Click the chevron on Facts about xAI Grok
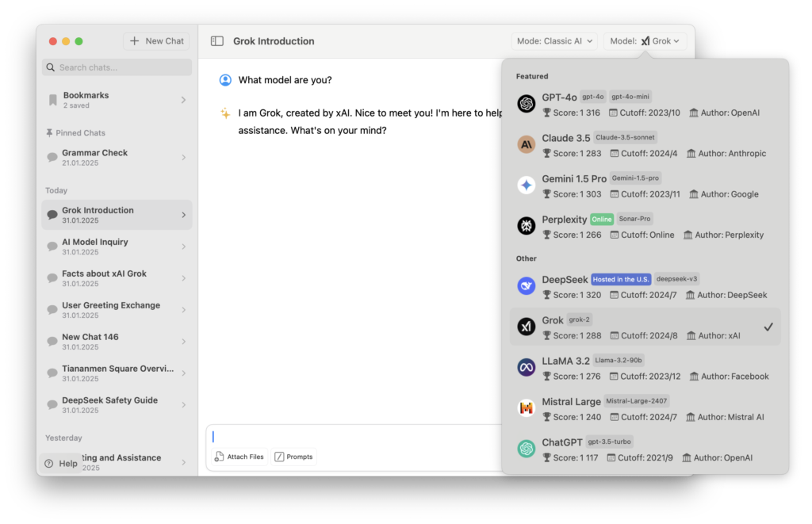Screen dimensions: 812x524 (183, 278)
